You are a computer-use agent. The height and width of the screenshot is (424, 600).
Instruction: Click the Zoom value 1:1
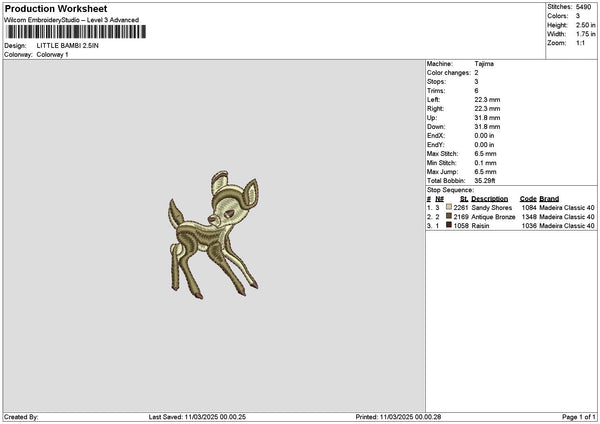click(x=580, y=43)
